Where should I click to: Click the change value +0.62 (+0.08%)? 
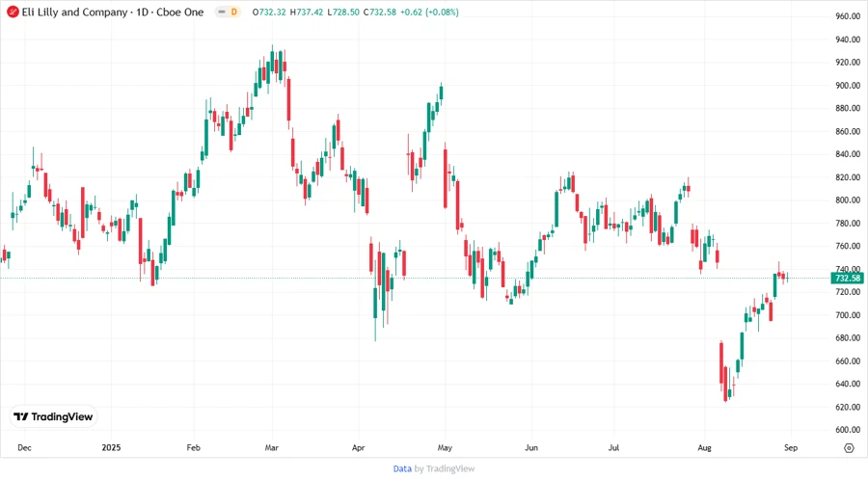429,13
